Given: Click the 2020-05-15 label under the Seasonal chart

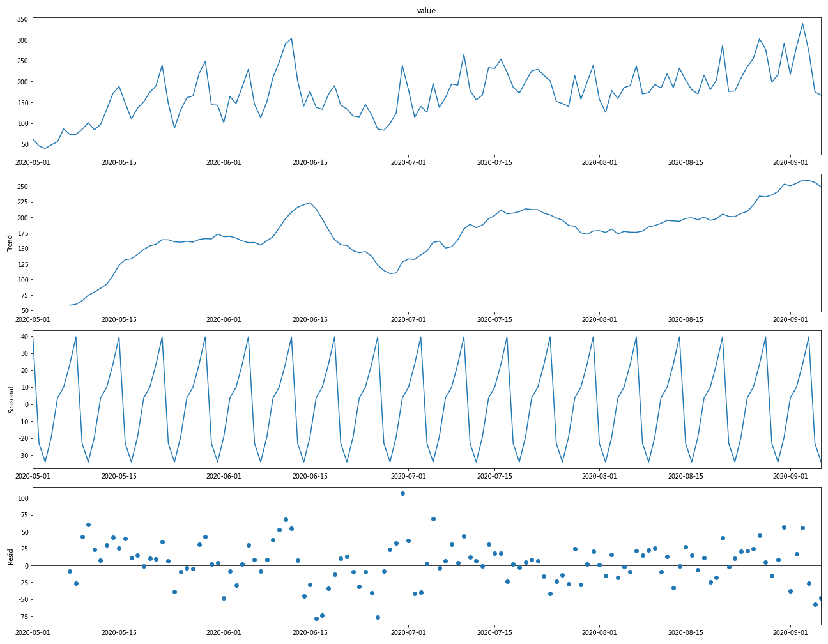Looking at the screenshot, I should (x=119, y=476).
